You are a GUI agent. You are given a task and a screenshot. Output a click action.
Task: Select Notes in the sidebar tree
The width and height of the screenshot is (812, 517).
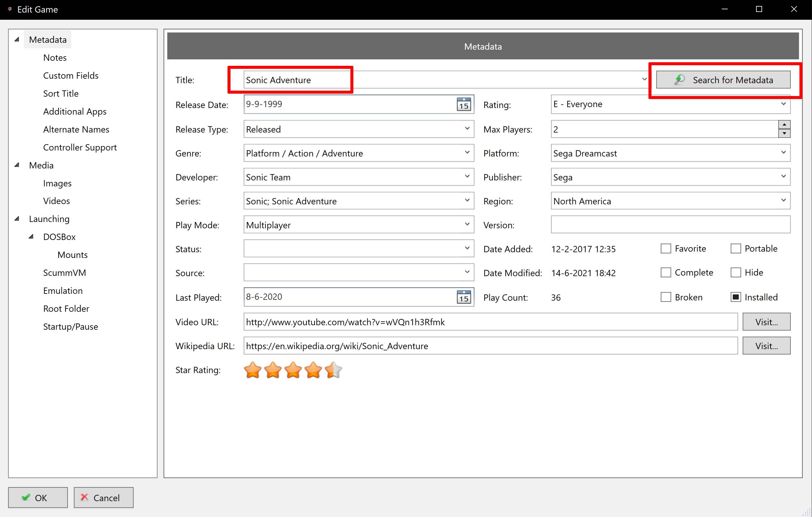coord(55,58)
